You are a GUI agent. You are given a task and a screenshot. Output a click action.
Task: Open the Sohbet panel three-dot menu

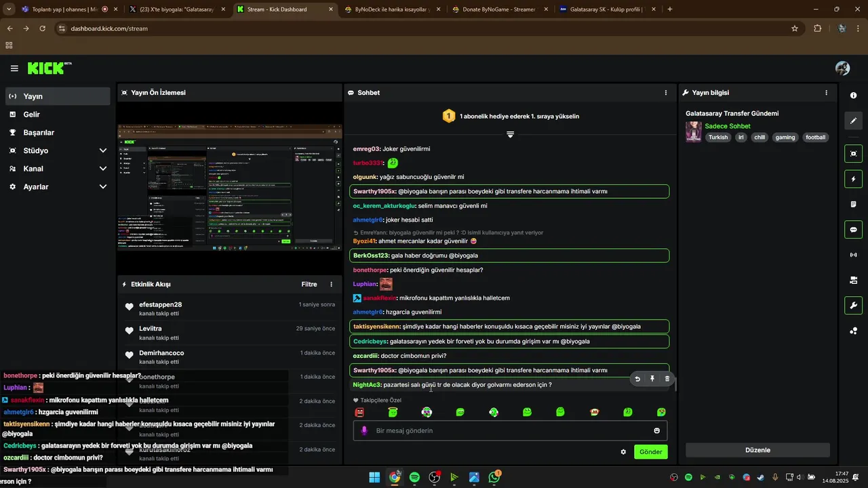[666, 92]
